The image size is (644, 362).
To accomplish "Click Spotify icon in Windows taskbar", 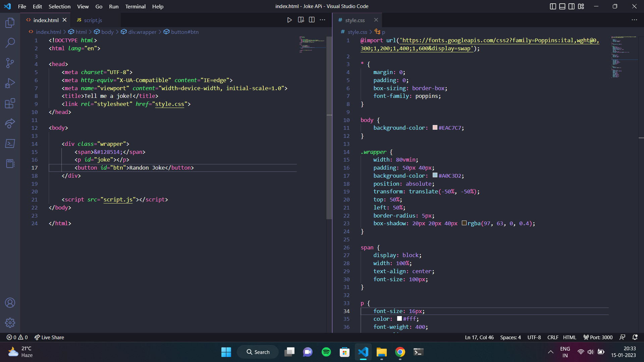I will 326,352.
